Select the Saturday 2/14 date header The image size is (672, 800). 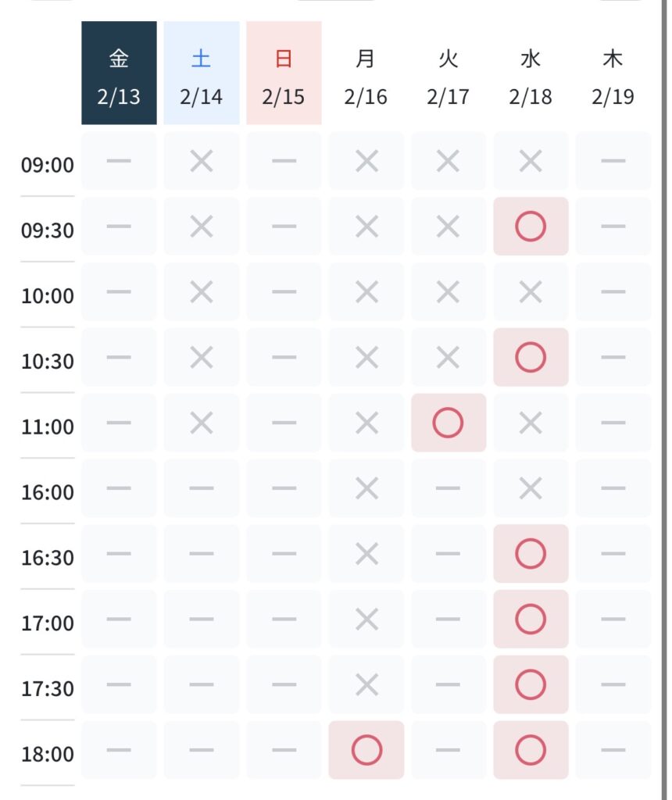(202, 73)
